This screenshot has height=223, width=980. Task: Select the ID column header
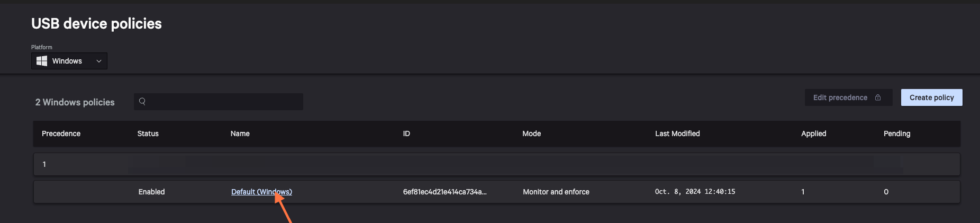[406, 133]
